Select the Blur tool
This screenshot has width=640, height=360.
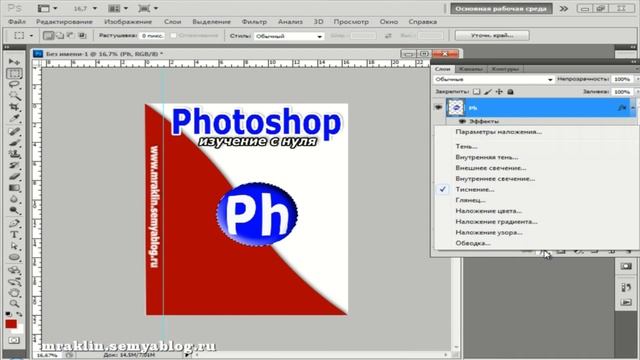(14, 199)
